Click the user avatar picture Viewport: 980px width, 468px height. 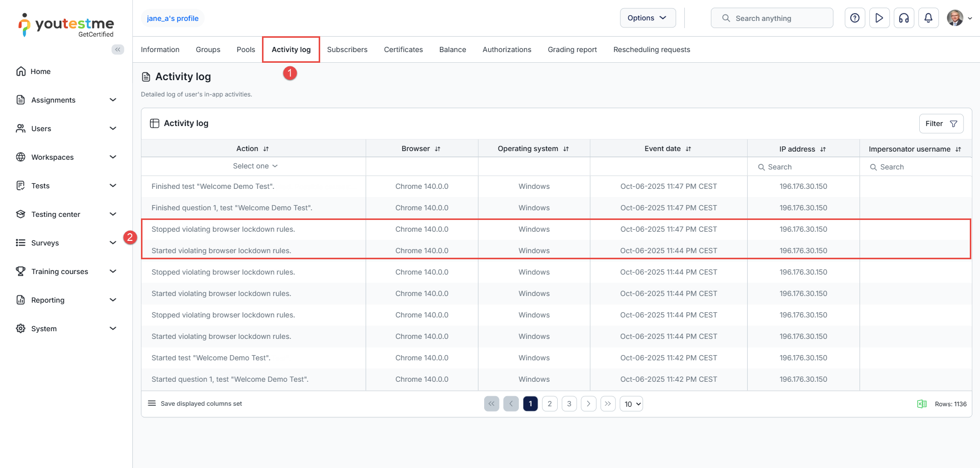pyautogui.click(x=954, y=18)
